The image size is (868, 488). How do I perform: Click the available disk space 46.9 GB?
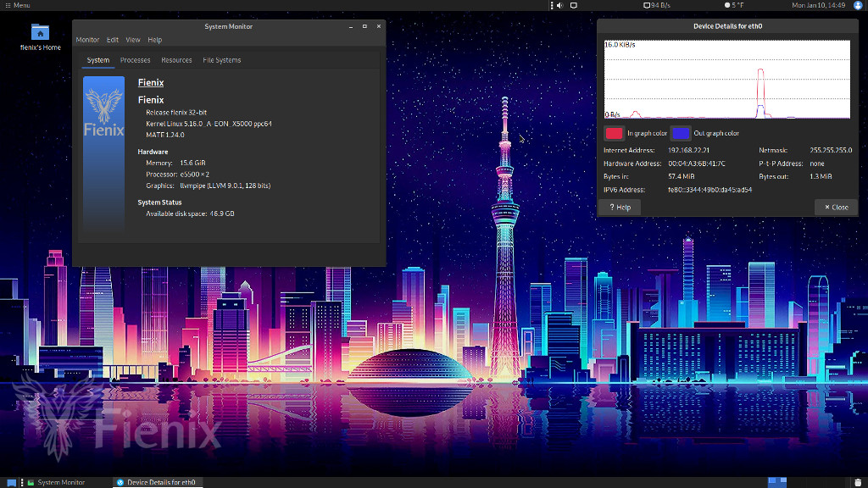pos(222,213)
